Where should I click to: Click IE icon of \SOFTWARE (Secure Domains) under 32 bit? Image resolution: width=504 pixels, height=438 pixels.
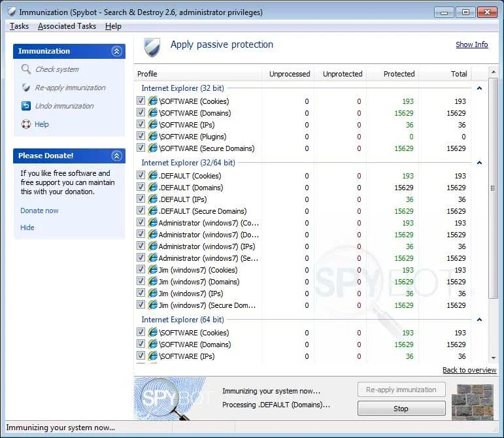pyautogui.click(x=153, y=148)
